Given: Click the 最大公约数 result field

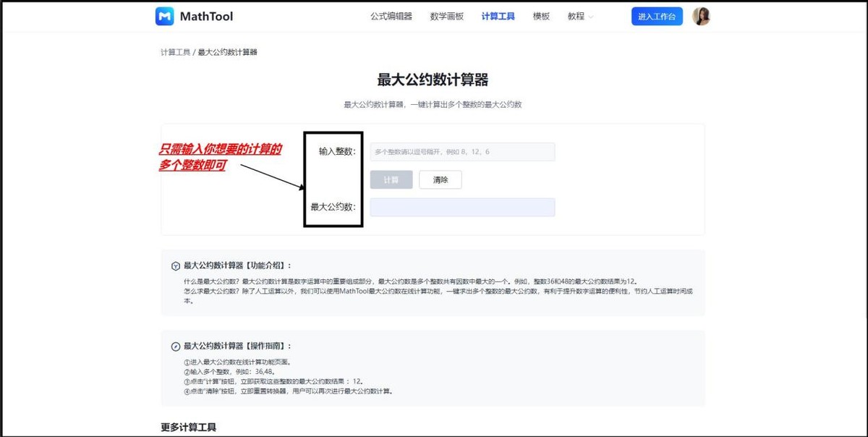Looking at the screenshot, I should (463, 207).
